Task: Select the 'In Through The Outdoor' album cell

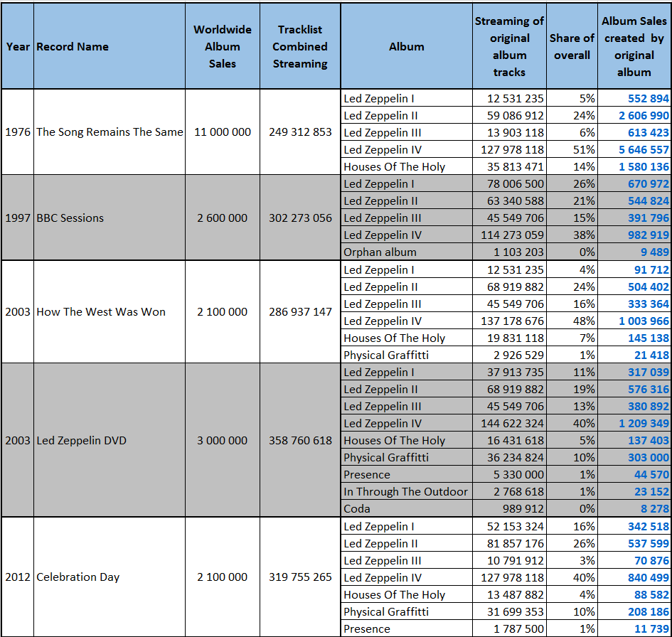Action: (406, 491)
